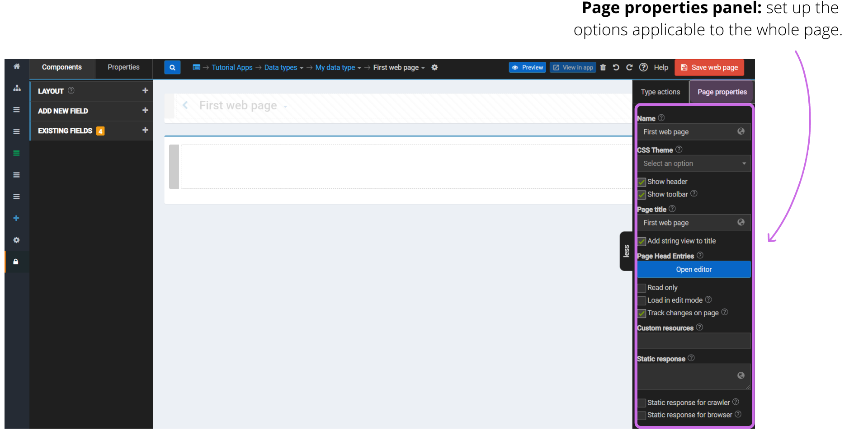Image resolution: width=868 pixels, height=435 pixels.
Task: Undo the last change
Action: point(616,67)
